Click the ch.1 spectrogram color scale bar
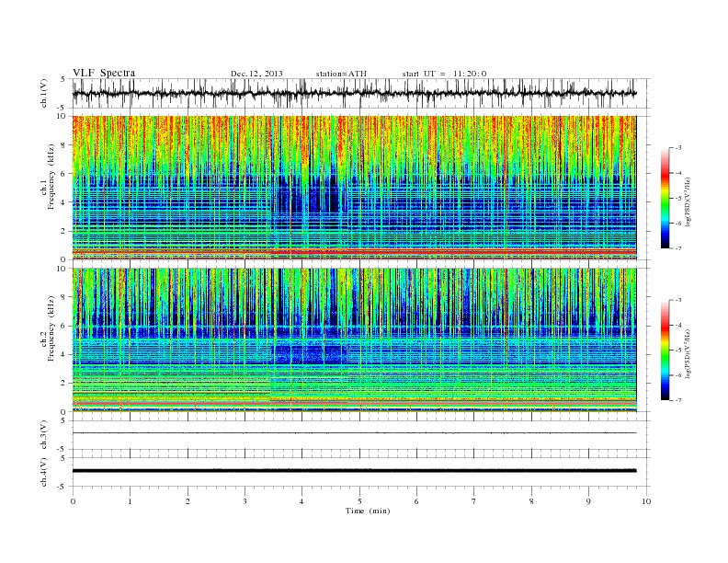This screenshot has width=728, height=563. pos(665,198)
